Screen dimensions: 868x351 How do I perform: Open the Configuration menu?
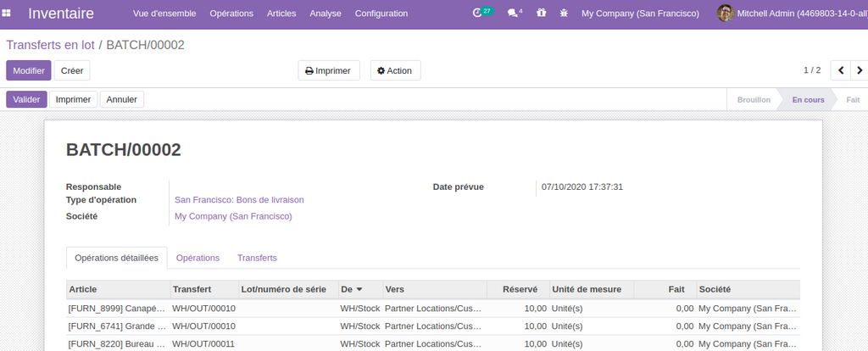coord(381,14)
